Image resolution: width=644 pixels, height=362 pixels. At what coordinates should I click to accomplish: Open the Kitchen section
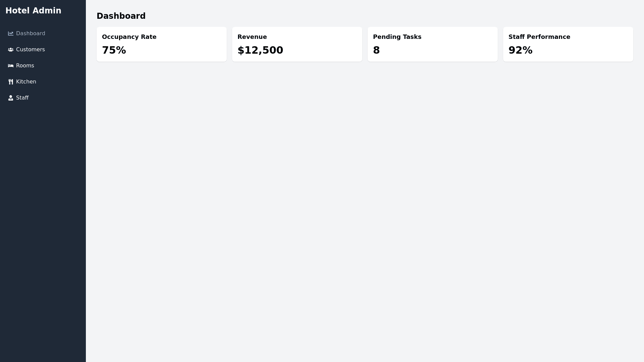point(26,81)
